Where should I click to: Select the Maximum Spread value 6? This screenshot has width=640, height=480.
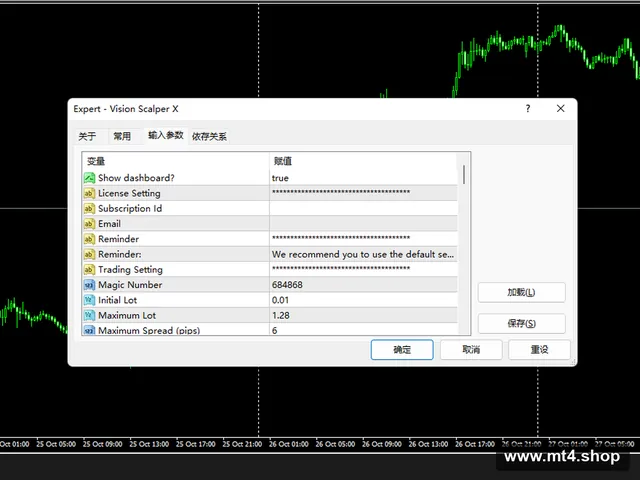point(275,330)
